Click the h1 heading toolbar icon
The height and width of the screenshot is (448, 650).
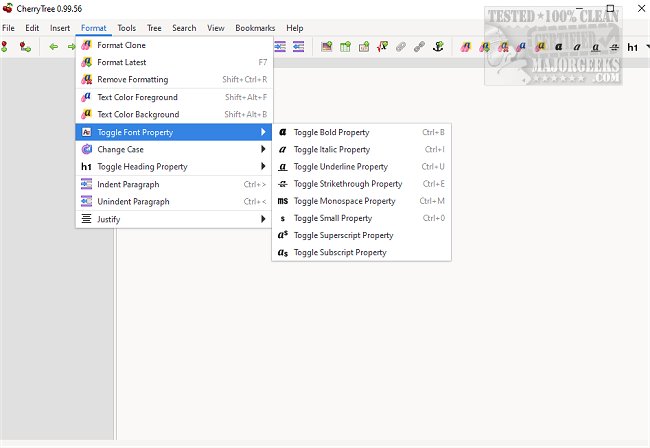pos(632,47)
